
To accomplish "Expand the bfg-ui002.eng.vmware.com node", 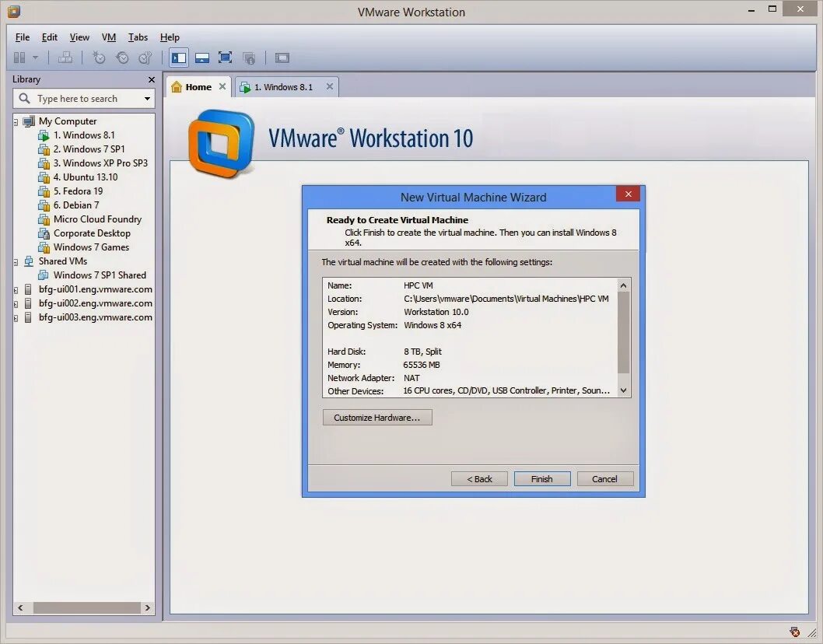I will 16,304.
